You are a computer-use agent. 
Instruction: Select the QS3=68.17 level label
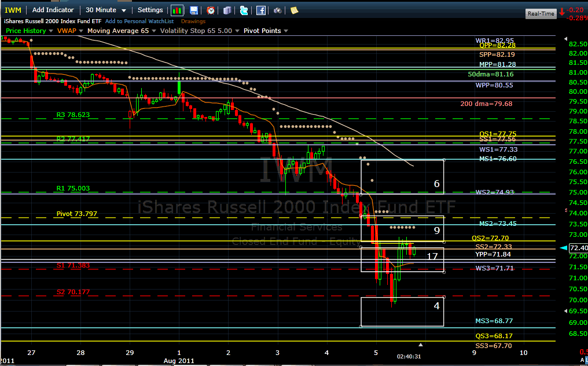494,336
